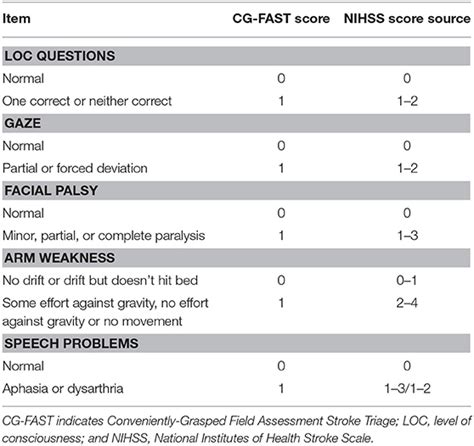The width and height of the screenshot is (474, 446).
Task: Select the ARM WEAKNESS section header
Action: point(236,258)
